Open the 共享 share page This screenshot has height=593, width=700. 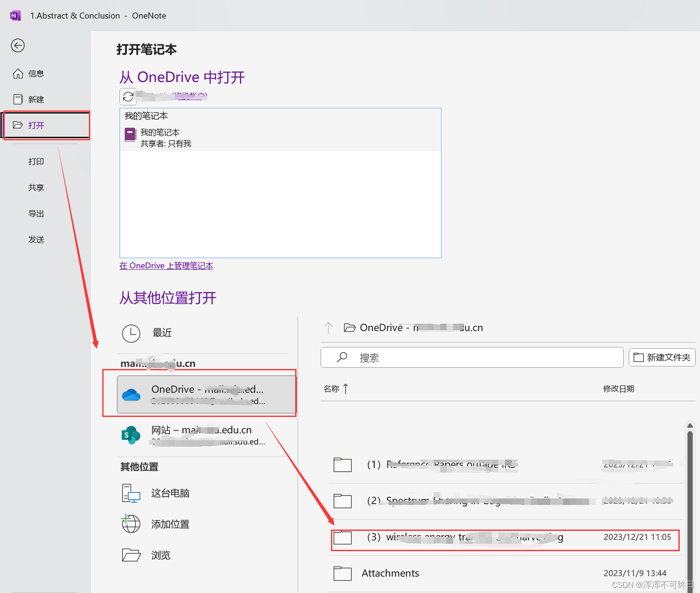[x=36, y=187]
